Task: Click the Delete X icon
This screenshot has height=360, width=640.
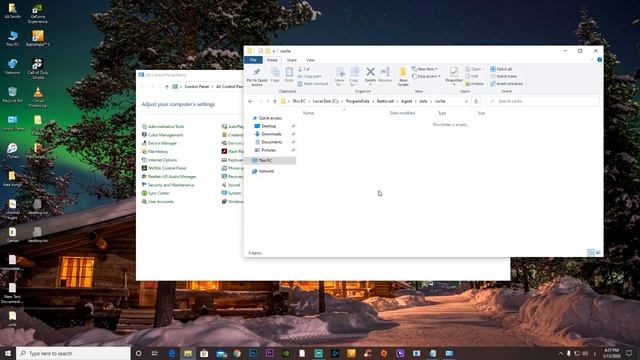Action: [x=370, y=72]
